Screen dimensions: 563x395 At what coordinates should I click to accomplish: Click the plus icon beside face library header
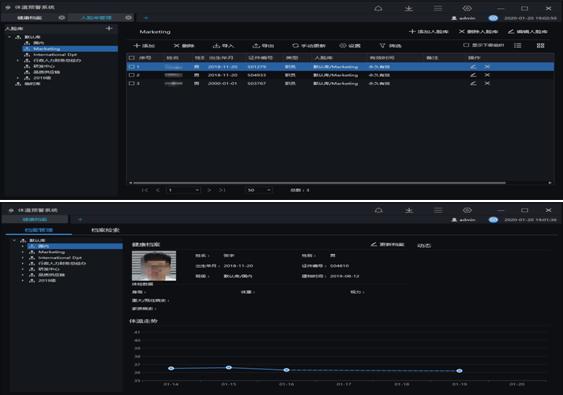tap(109, 28)
